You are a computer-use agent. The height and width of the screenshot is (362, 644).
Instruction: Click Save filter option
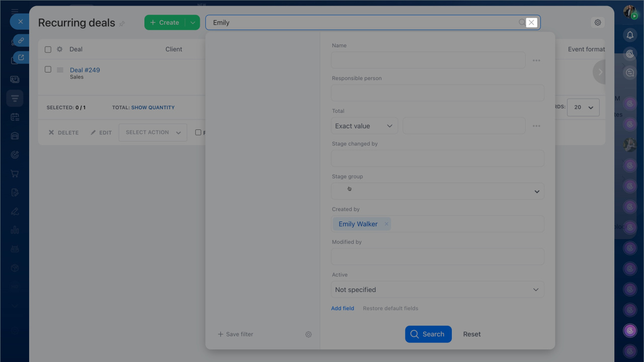(235, 334)
